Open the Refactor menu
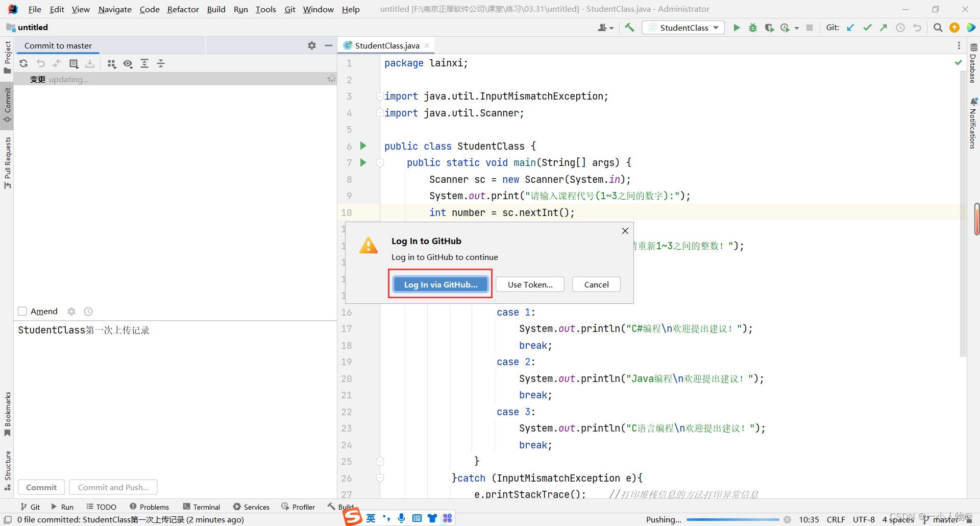This screenshot has height=526, width=980. point(183,9)
